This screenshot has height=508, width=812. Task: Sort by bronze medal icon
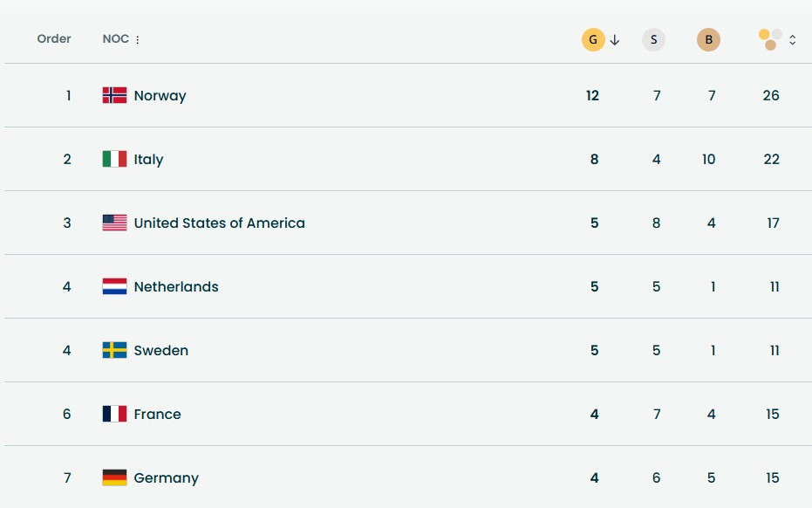tap(708, 40)
